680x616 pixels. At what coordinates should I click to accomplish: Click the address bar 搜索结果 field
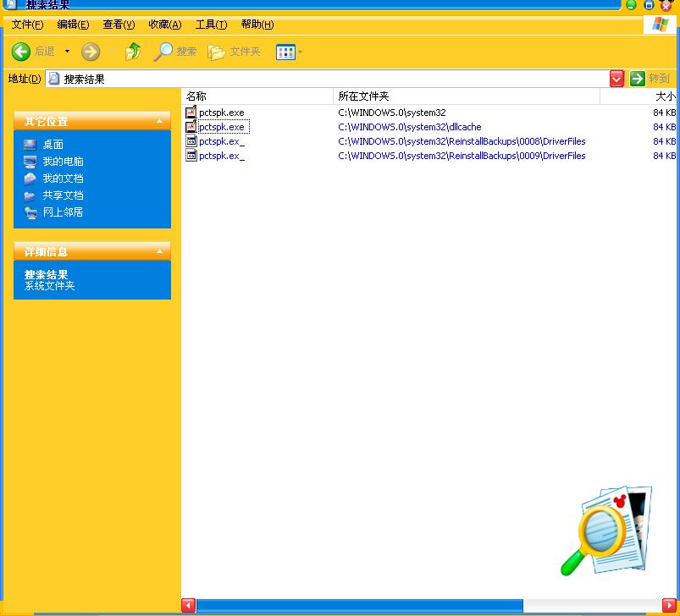tap(328, 79)
